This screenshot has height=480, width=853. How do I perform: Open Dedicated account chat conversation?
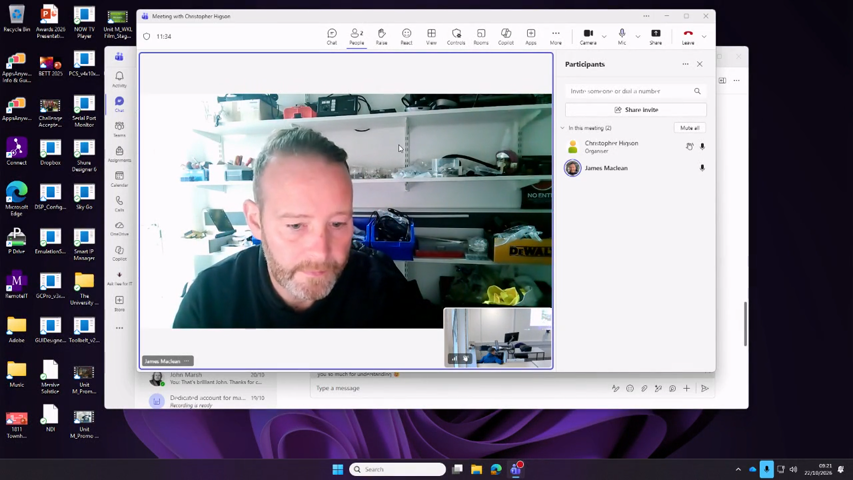[207, 401]
